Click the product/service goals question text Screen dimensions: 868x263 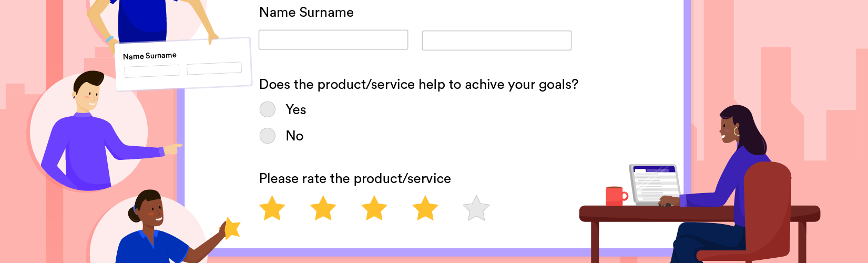tap(418, 85)
